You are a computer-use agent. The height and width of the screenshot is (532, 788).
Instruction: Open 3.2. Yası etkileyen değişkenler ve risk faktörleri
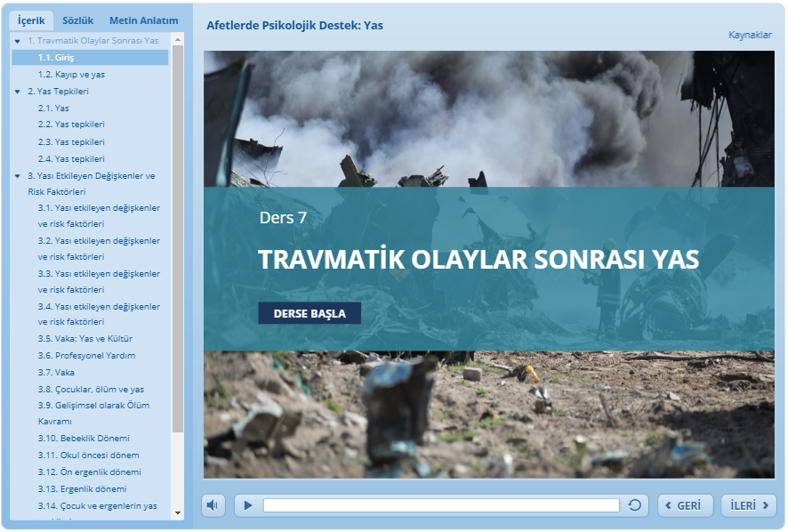(99, 248)
